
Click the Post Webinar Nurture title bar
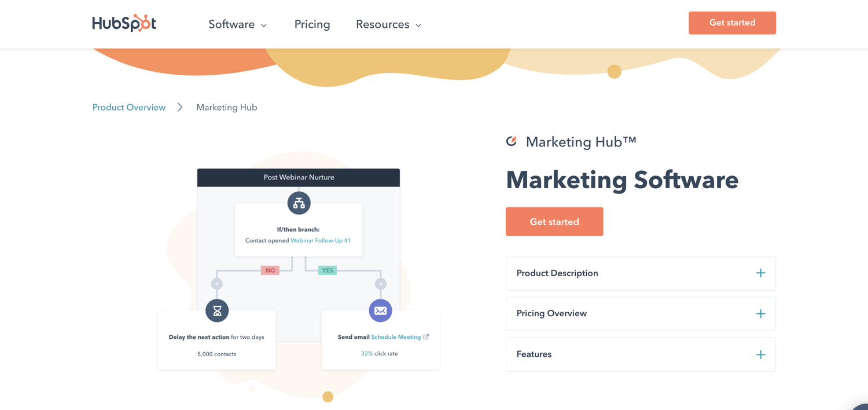[x=299, y=177]
